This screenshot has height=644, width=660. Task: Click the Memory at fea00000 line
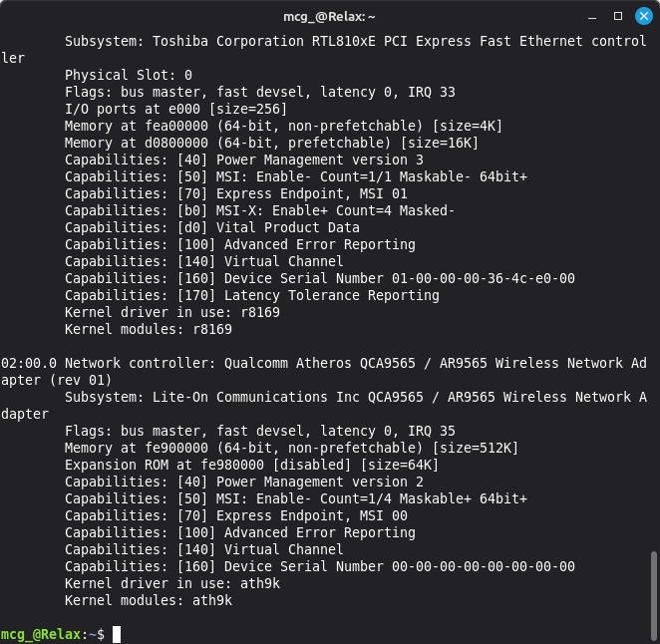coord(283,126)
